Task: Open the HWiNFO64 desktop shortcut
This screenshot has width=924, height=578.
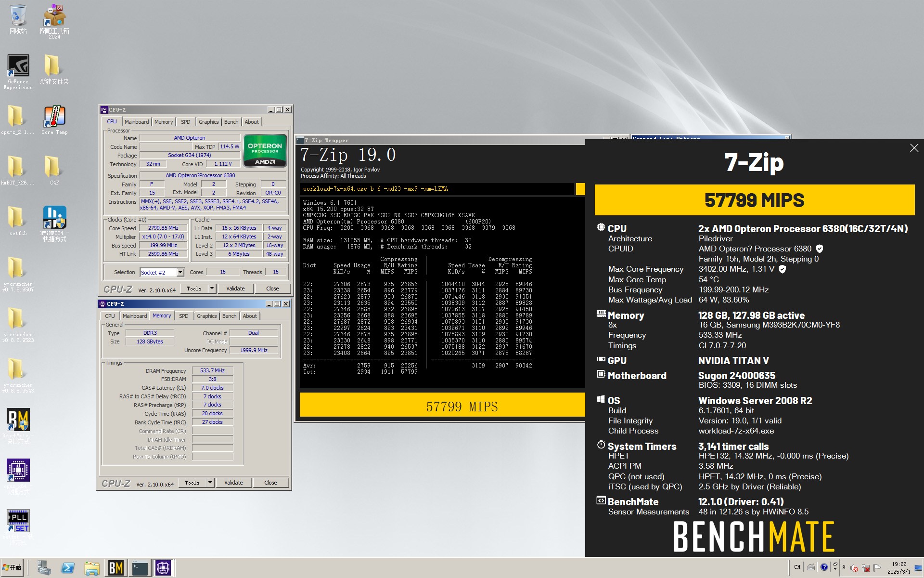Action: [x=54, y=223]
